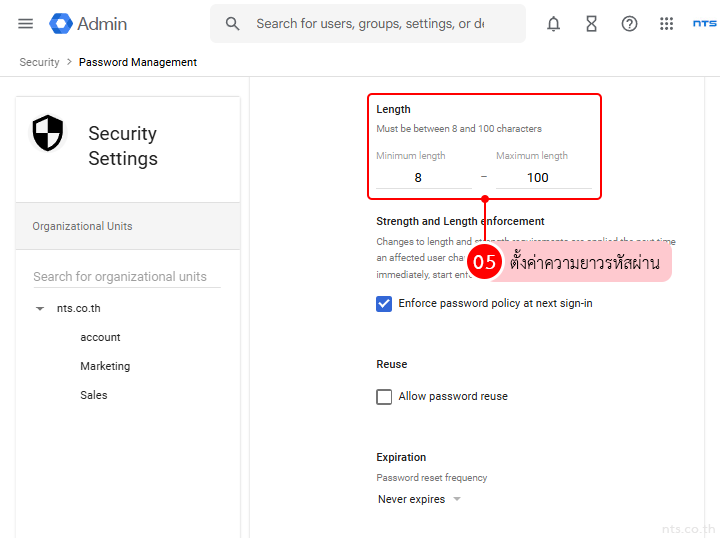
Task: Click the Password Management breadcrumb
Action: pyautogui.click(x=138, y=62)
